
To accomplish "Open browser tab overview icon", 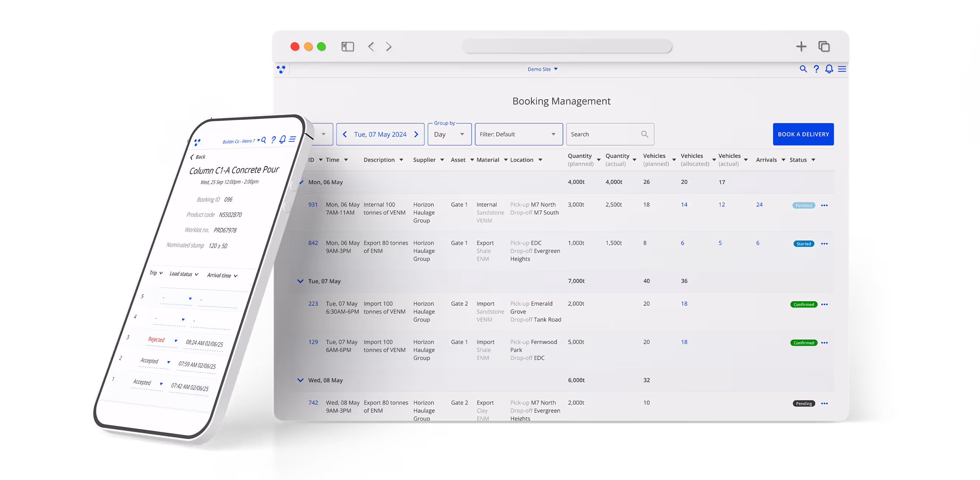I will click(824, 47).
